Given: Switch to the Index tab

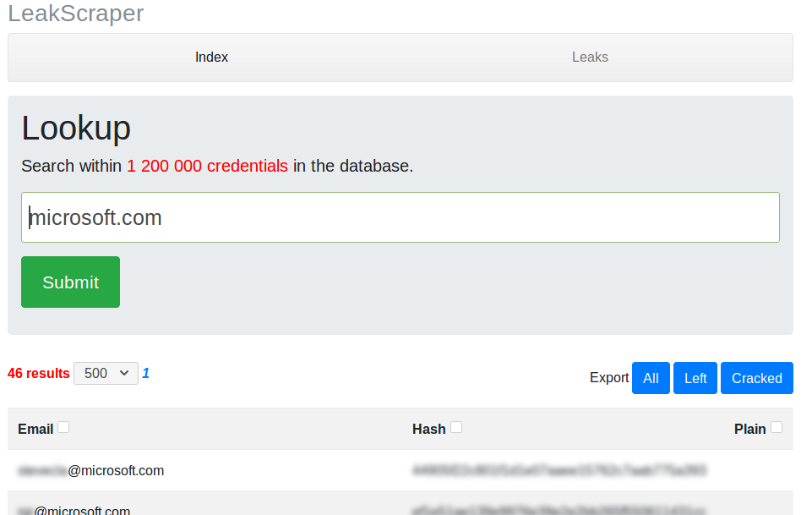Looking at the screenshot, I should [211, 57].
